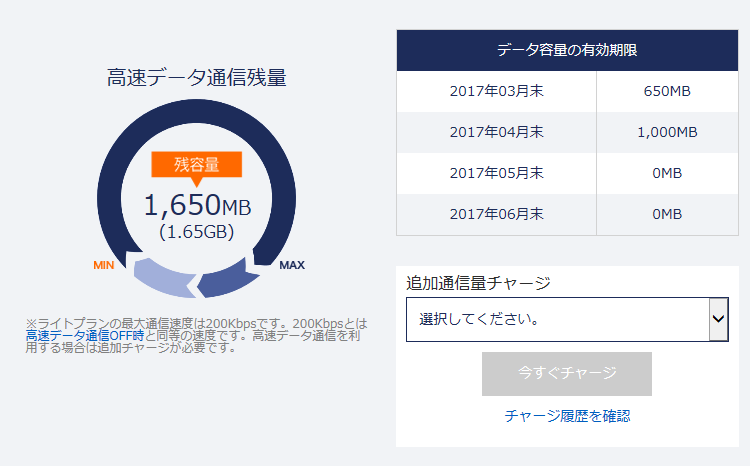
Task: Click the データ容量の有効期限 table header
Action: coord(567,50)
